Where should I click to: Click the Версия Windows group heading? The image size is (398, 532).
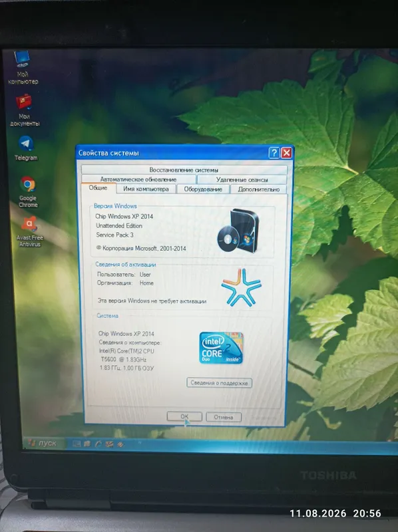click(115, 206)
